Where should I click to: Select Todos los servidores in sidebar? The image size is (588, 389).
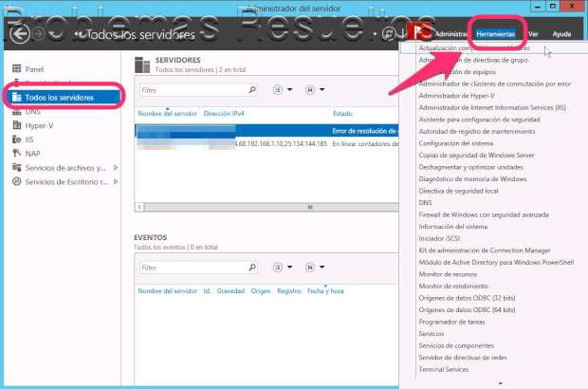(x=64, y=97)
